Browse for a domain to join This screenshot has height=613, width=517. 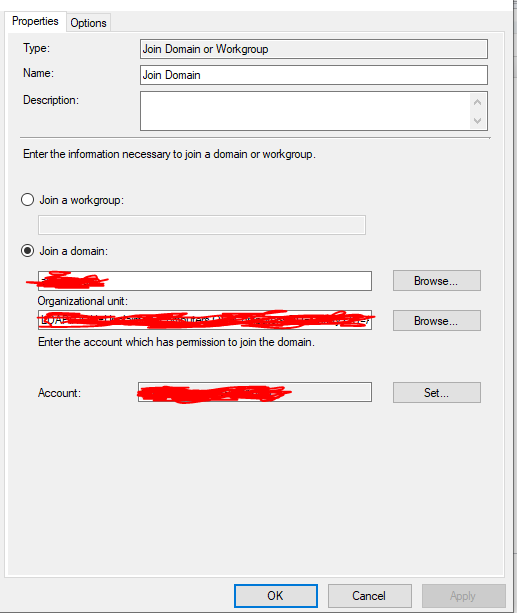tap(436, 281)
